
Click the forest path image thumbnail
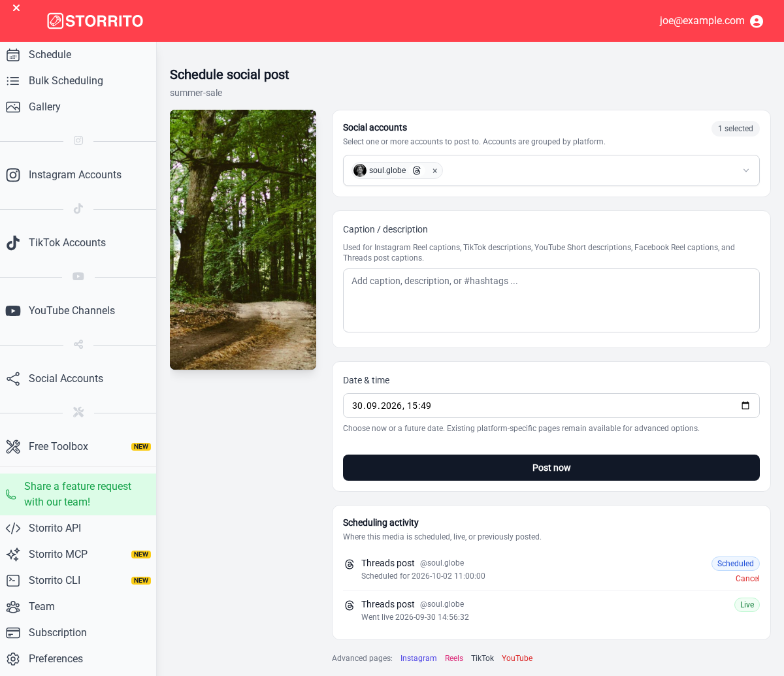click(243, 240)
